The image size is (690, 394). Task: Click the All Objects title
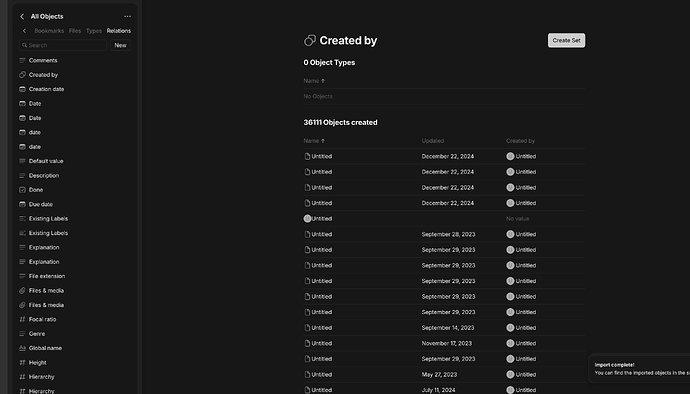click(47, 16)
